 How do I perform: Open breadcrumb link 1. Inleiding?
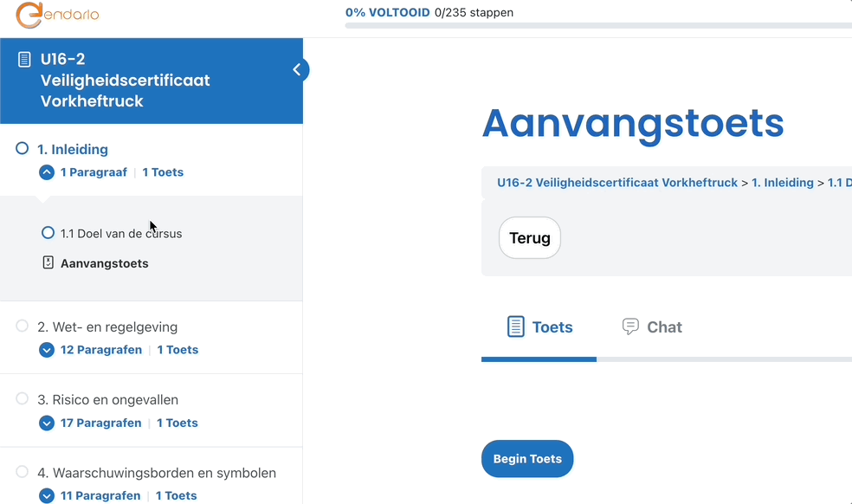782,183
